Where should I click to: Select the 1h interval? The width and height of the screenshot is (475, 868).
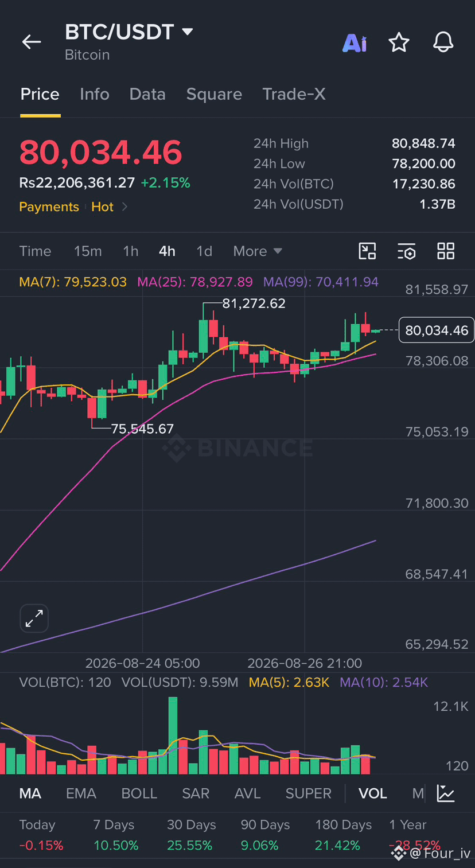pos(131,251)
